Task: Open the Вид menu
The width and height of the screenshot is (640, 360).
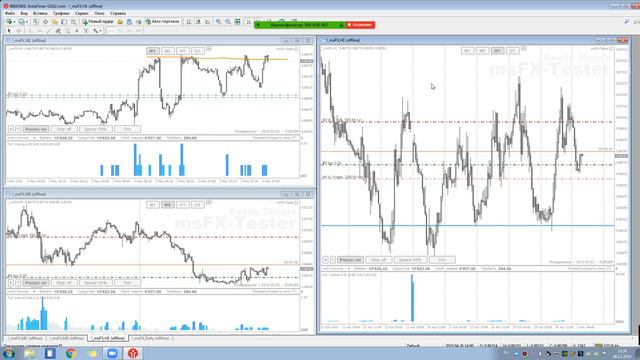Action: pos(24,13)
